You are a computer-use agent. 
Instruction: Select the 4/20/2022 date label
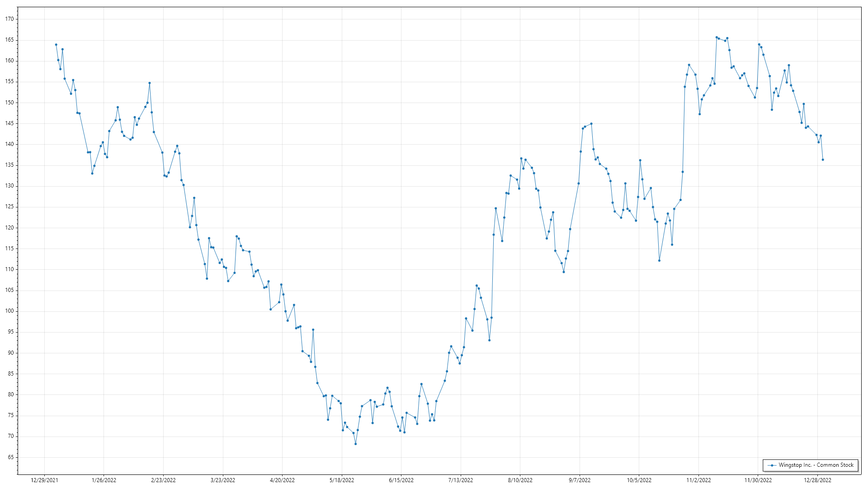tap(282, 480)
